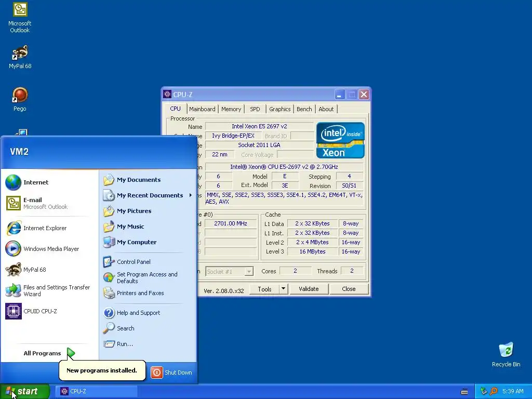The height and width of the screenshot is (399, 532).
Task: Switch to the SPD tab
Action: point(255,109)
